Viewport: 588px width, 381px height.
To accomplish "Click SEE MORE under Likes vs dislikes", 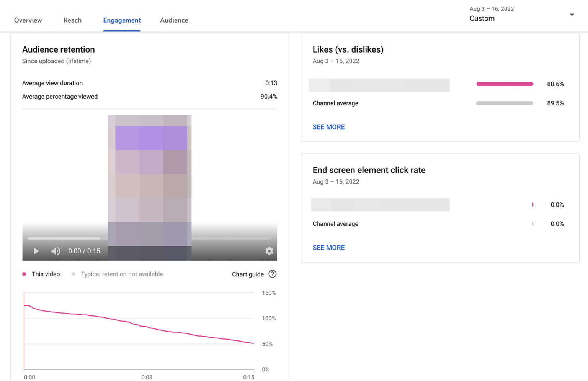I will (328, 126).
